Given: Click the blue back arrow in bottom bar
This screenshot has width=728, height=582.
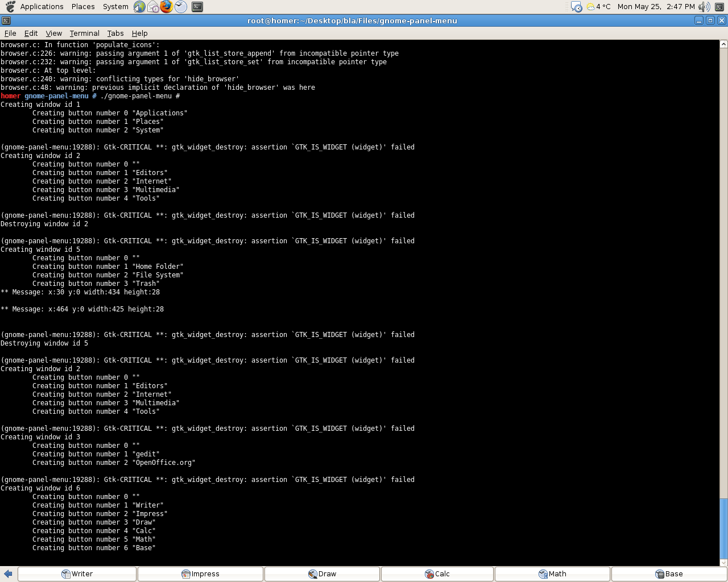Looking at the screenshot, I should click(x=8, y=574).
